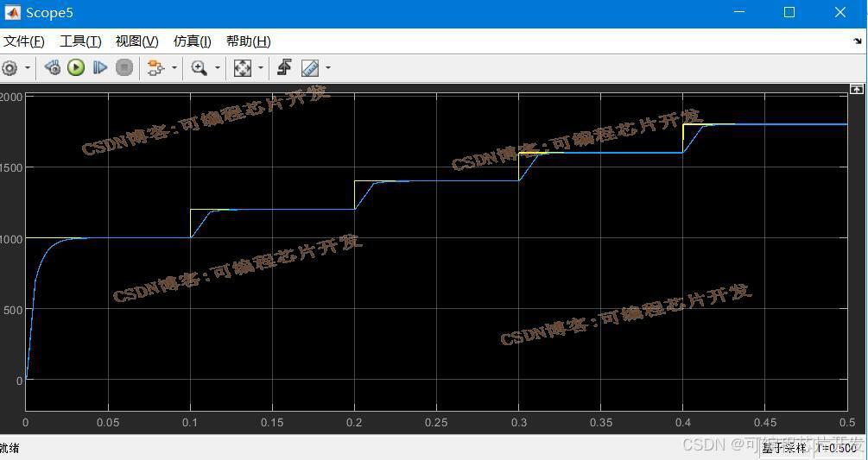Open the 帮助(H) menu
The image size is (868, 460).
249,41
